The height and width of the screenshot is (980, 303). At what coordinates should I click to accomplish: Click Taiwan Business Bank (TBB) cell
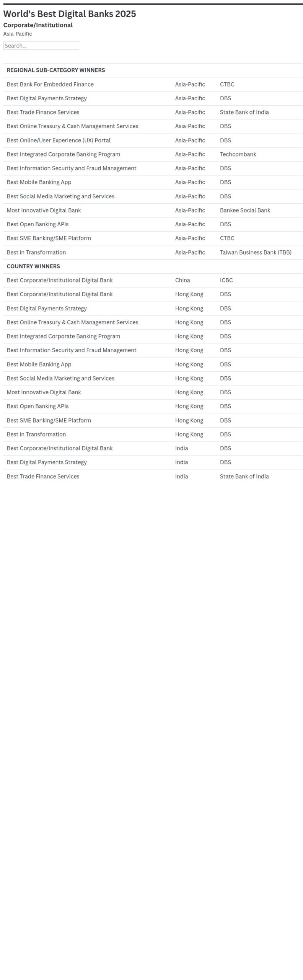[x=256, y=252]
